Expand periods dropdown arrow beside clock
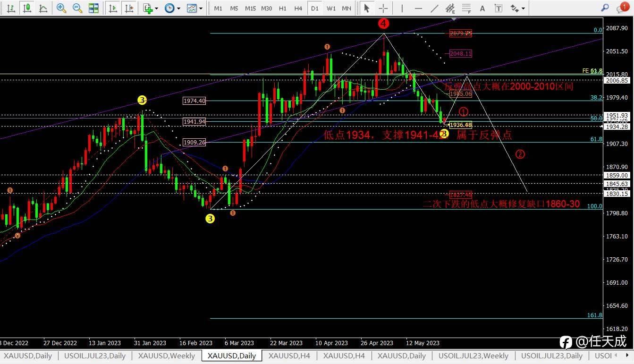The image size is (634, 364). [x=178, y=8]
